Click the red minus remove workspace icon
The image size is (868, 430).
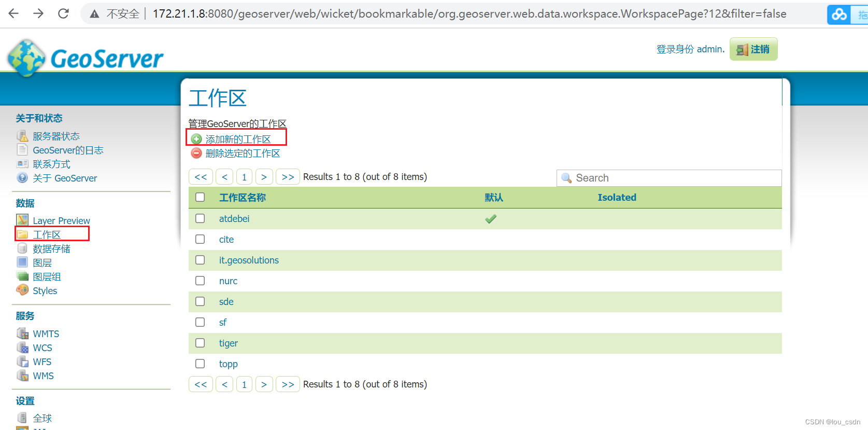click(x=196, y=153)
